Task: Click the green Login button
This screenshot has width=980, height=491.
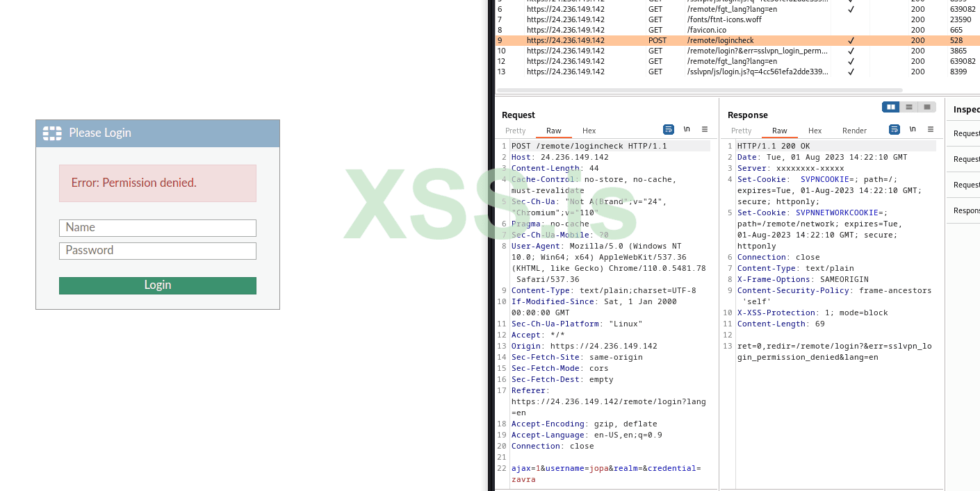Action: [158, 285]
